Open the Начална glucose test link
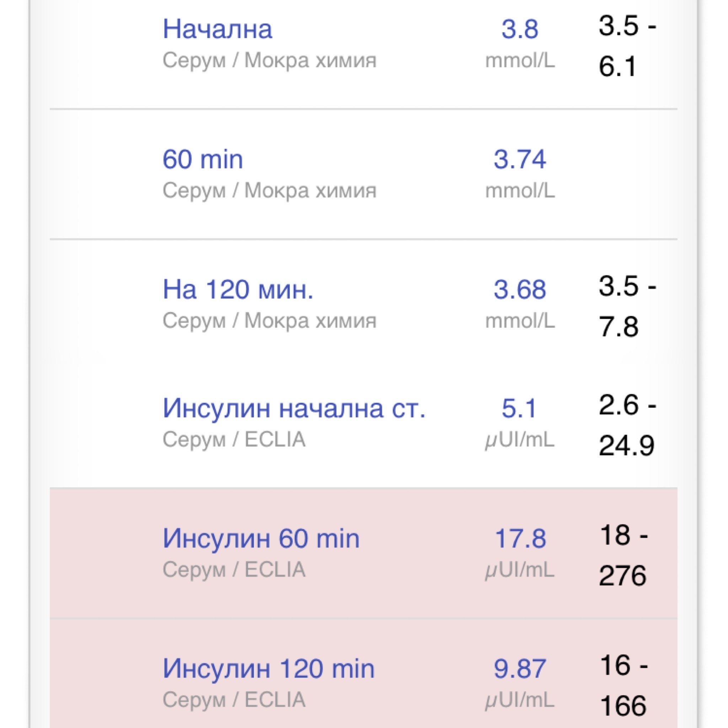This screenshot has height=728, width=728. point(217,29)
